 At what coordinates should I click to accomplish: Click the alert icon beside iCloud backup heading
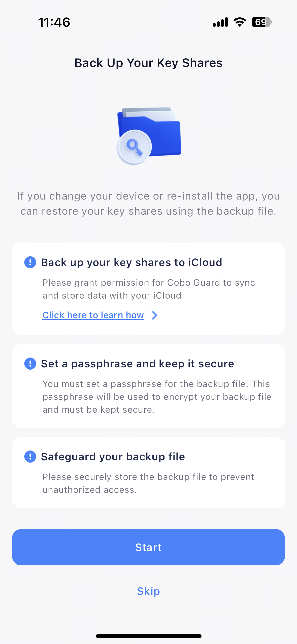(30, 262)
